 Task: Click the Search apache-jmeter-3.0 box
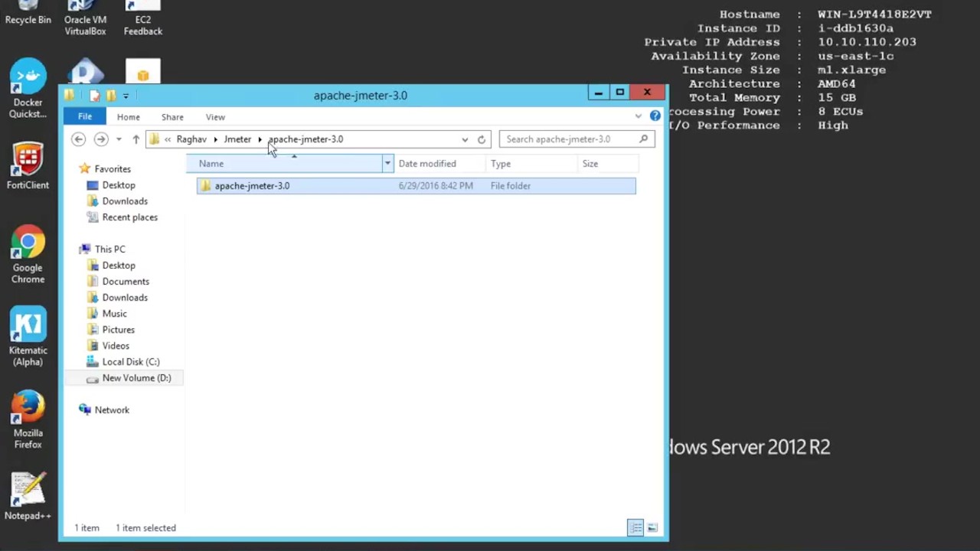click(570, 139)
